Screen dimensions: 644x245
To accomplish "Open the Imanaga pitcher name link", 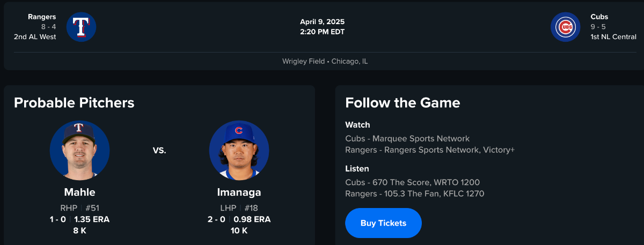I will [239, 192].
